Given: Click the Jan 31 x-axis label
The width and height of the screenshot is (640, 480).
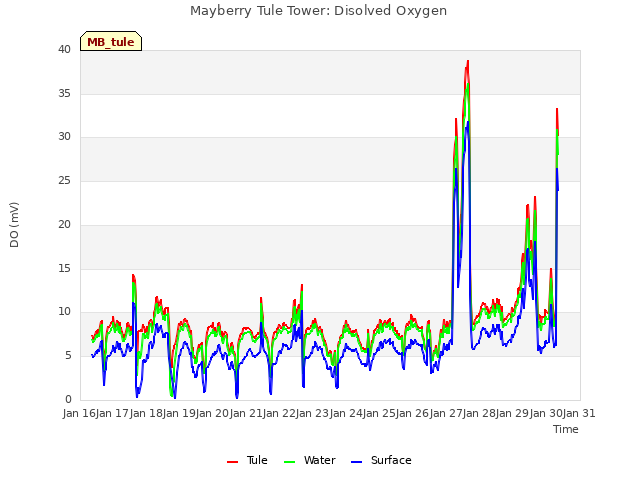Looking at the screenshot, I should coord(579,413).
